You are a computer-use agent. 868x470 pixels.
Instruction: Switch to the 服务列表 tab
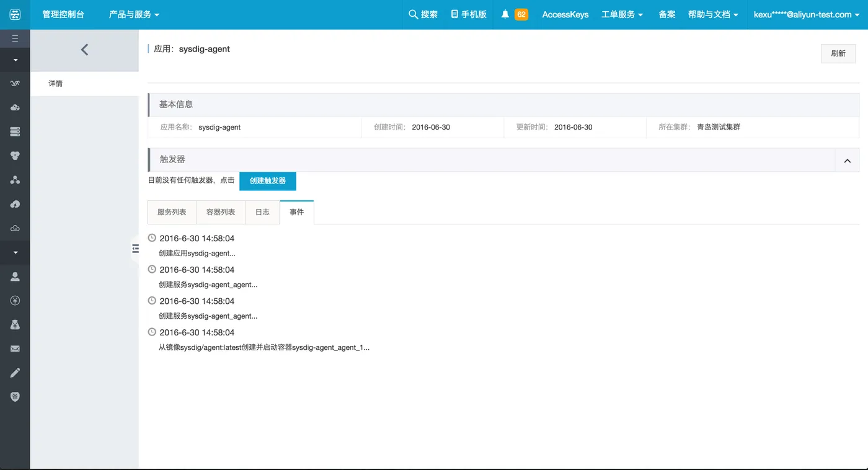pos(172,212)
